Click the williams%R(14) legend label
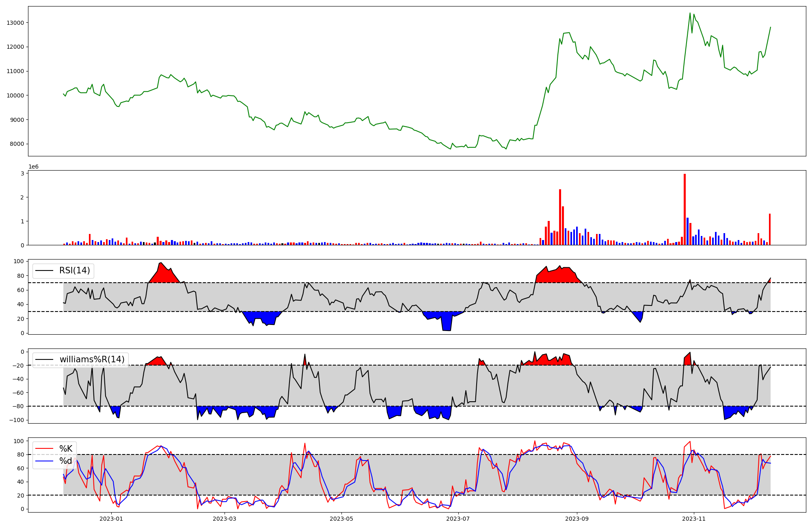Screen dimensions: 812x528 pyautogui.click(x=92, y=359)
